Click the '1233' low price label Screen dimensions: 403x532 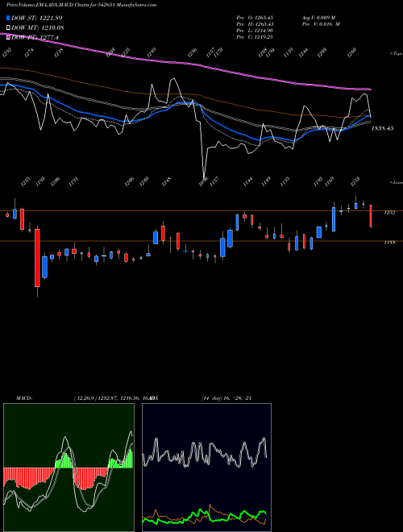[x=355, y=181]
